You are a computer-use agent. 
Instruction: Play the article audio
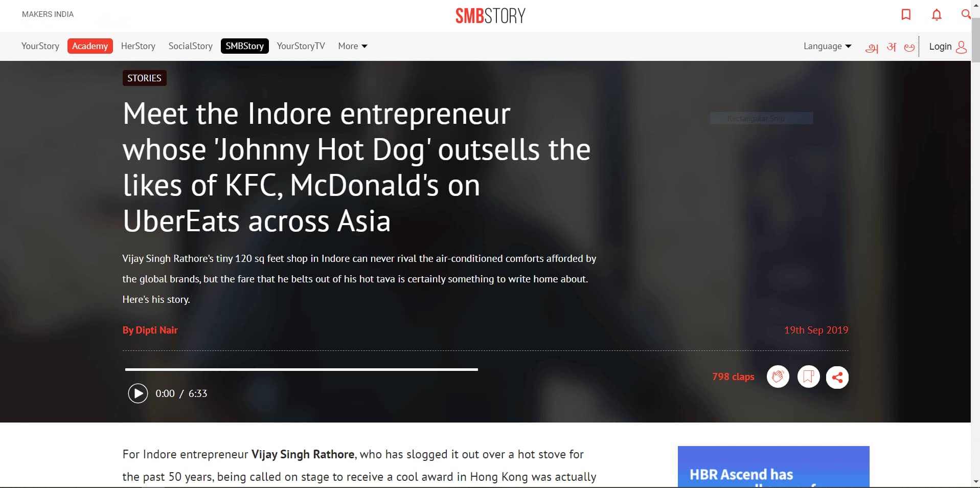tap(138, 393)
